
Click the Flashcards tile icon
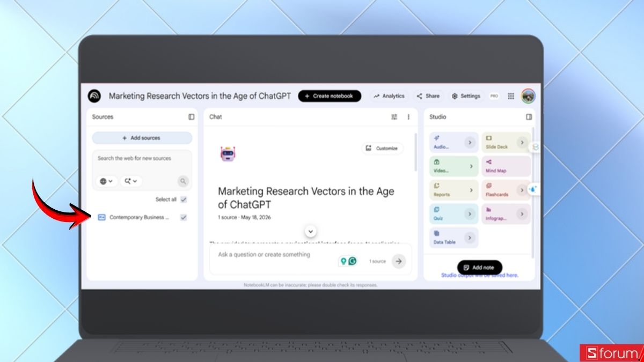pos(489,186)
